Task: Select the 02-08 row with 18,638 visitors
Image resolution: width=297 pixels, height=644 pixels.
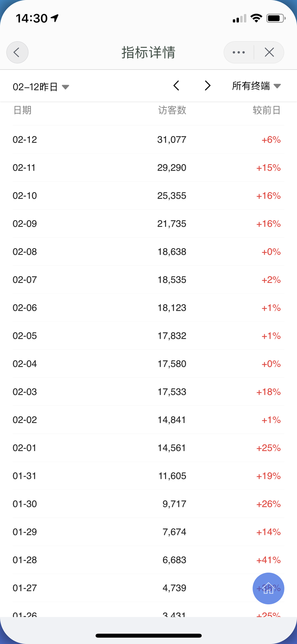Action: point(147,252)
